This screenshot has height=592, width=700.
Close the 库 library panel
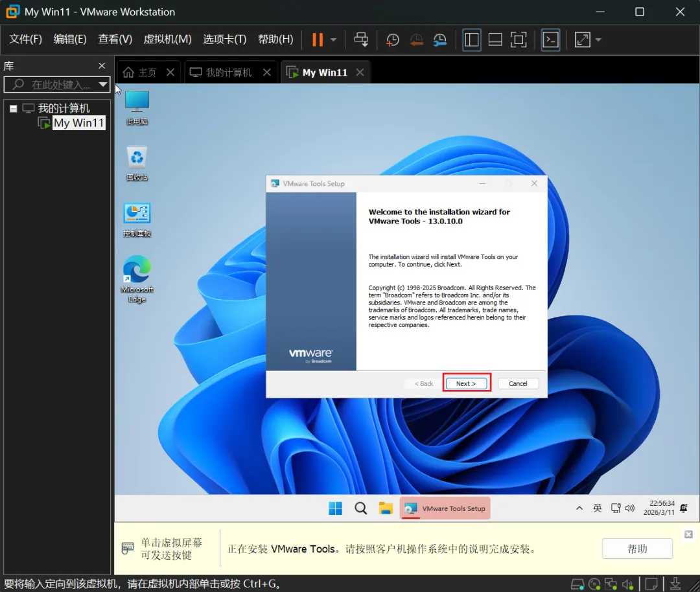pyautogui.click(x=102, y=65)
